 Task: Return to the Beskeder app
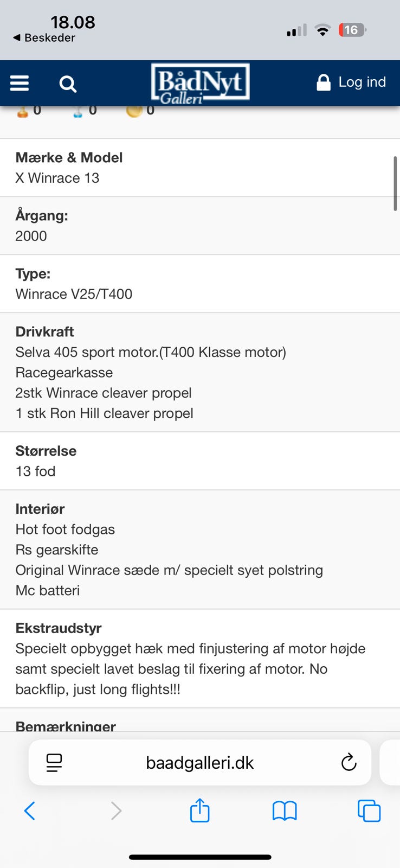pyautogui.click(x=44, y=38)
